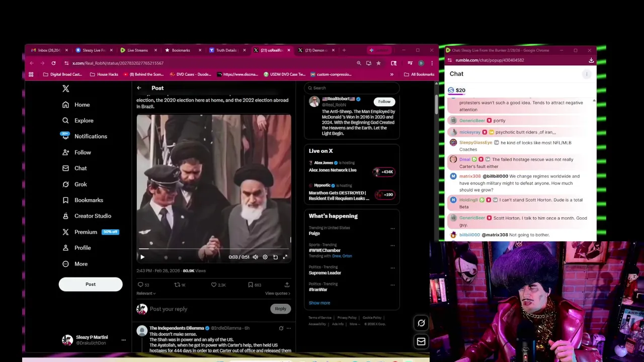644x362 pixels.
Task: Share the post via share icon
Action: 287,285
